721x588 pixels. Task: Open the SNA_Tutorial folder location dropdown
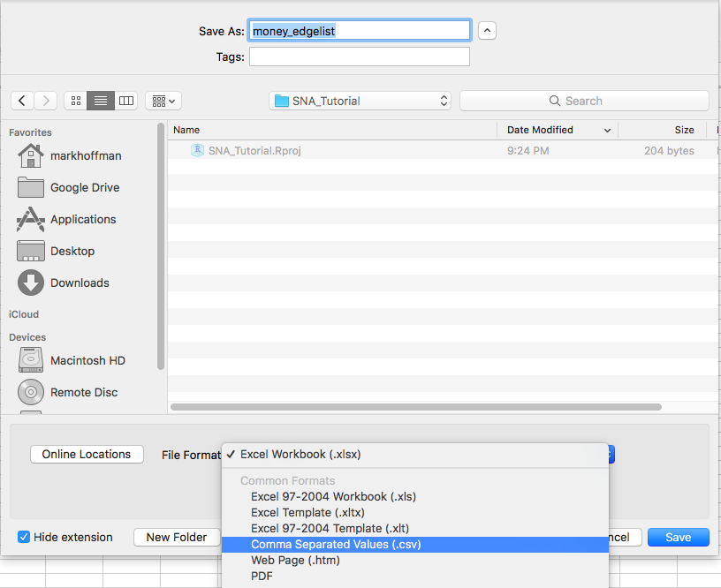click(360, 101)
